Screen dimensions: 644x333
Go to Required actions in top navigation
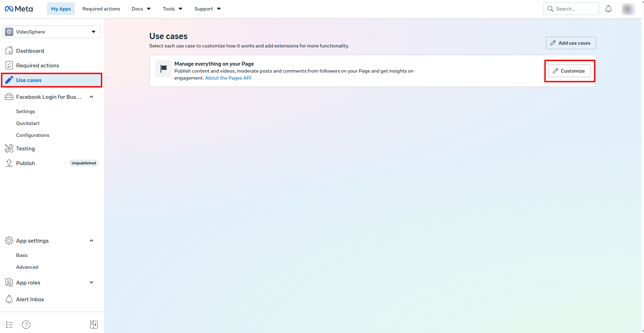[101, 9]
